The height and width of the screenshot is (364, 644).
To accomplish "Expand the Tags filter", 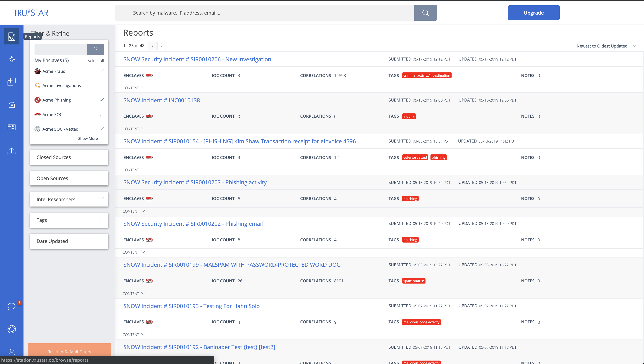I will [x=69, y=220].
